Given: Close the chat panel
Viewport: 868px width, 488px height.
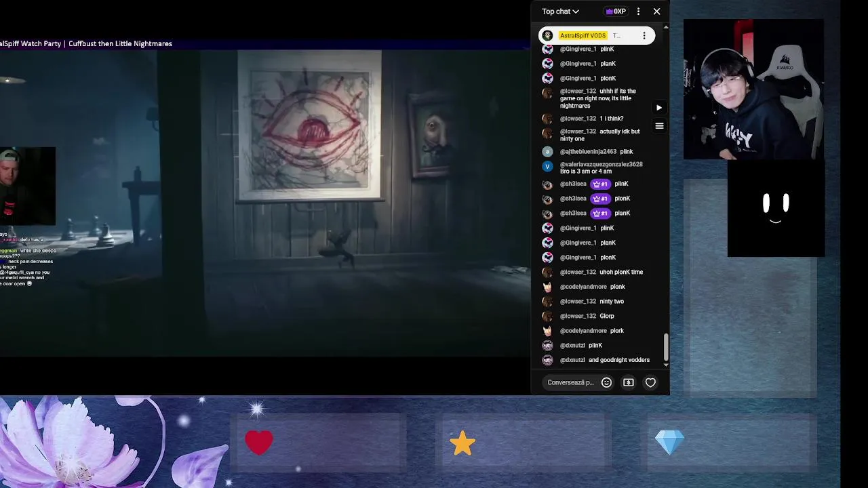Looking at the screenshot, I should click(656, 12).
